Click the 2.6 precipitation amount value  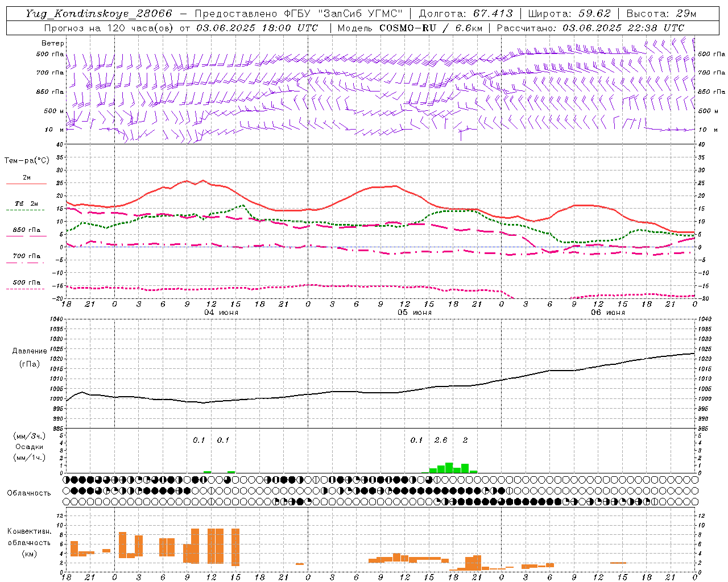[x=441, y=440]
